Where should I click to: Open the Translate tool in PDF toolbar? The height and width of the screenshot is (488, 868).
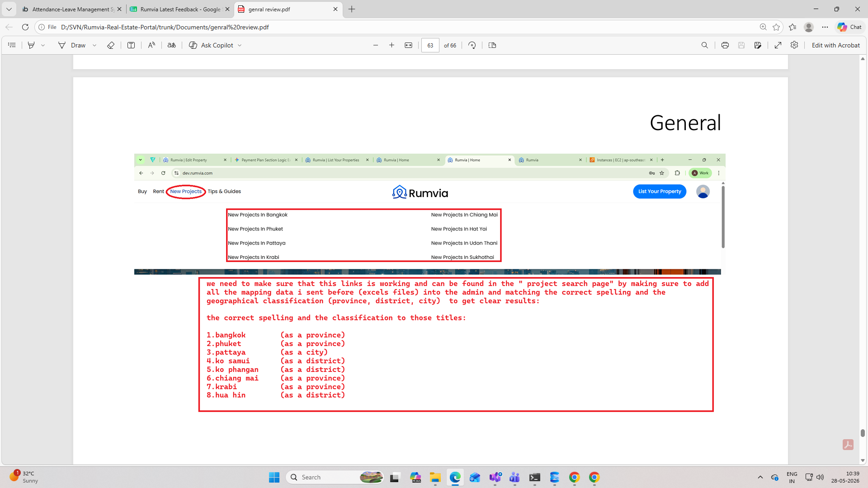click(x=172, y=45)
